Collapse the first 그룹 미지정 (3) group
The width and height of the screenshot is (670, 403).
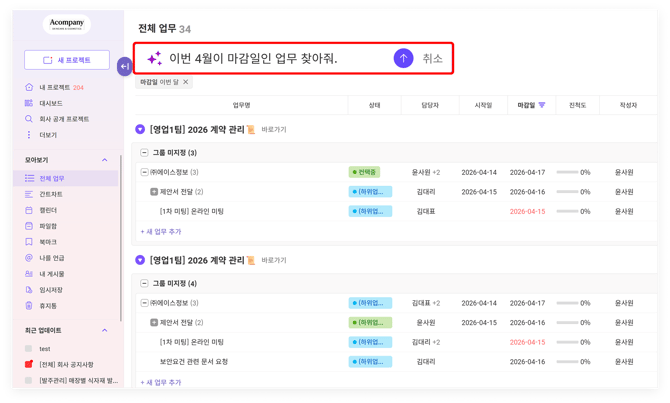coord(145,153)
